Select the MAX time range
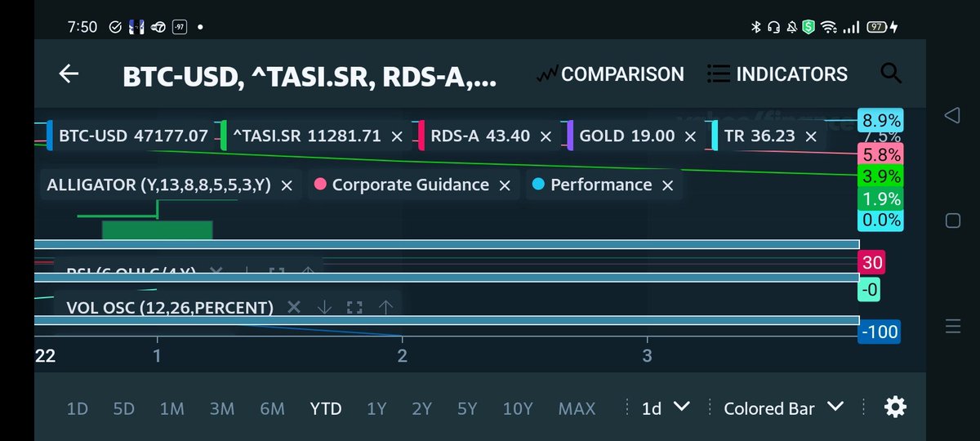Image resolution: width=980 pixels, height=441 pixels. [577, 408]
